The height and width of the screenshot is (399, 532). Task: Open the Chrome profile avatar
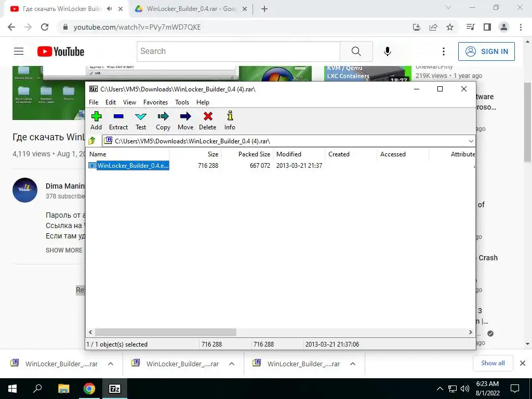pos(504,27)
